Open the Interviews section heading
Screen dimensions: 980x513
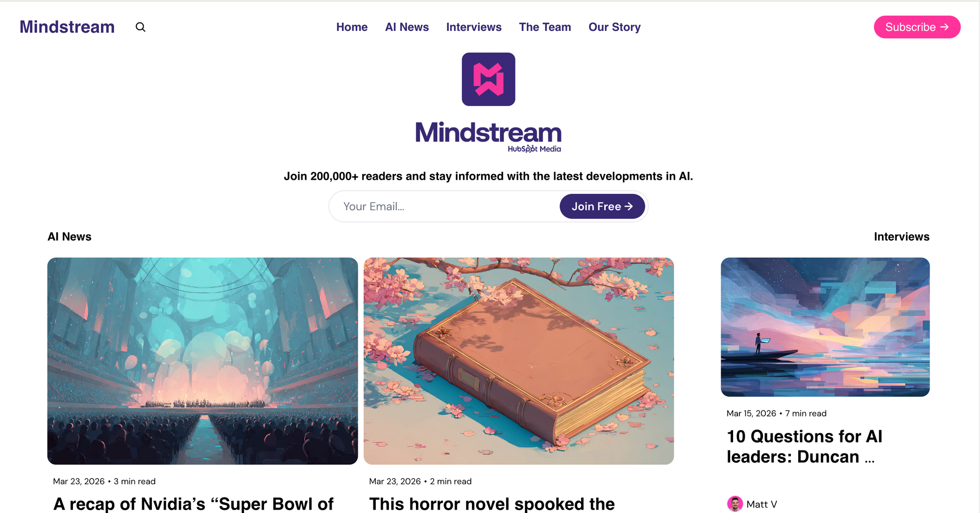[x=902, y=237]
